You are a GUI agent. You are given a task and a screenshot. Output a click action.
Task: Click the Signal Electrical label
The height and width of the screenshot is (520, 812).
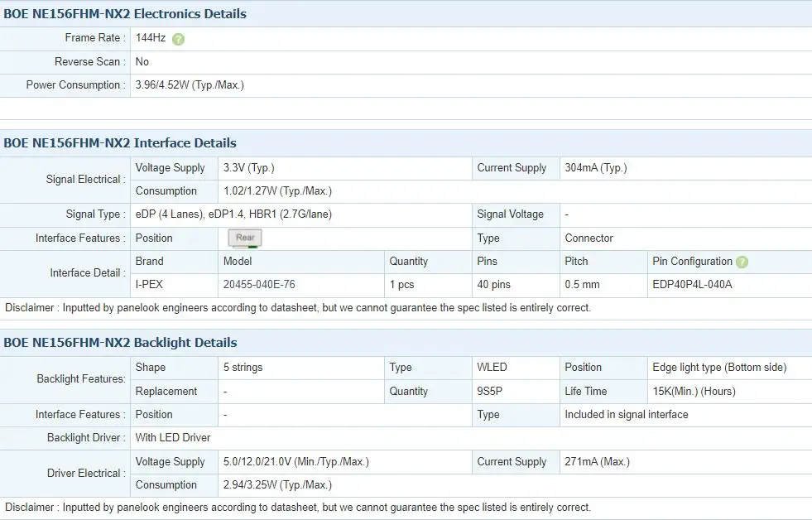point(86,179)
